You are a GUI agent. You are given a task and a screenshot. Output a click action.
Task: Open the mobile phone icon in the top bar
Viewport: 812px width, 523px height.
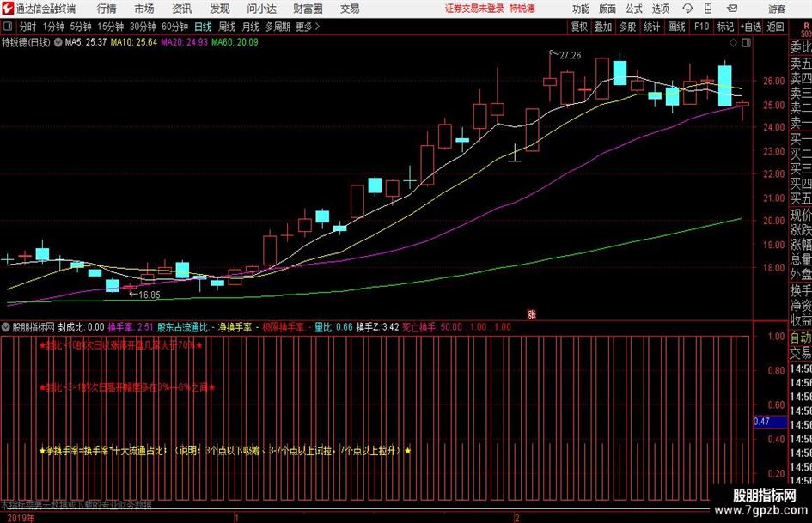(708, 9)
